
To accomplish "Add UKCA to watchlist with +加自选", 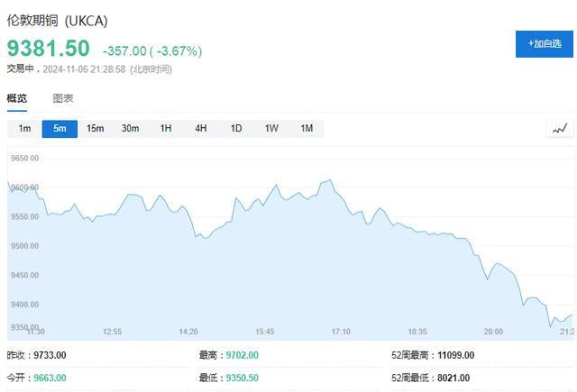I will point(545,44).
